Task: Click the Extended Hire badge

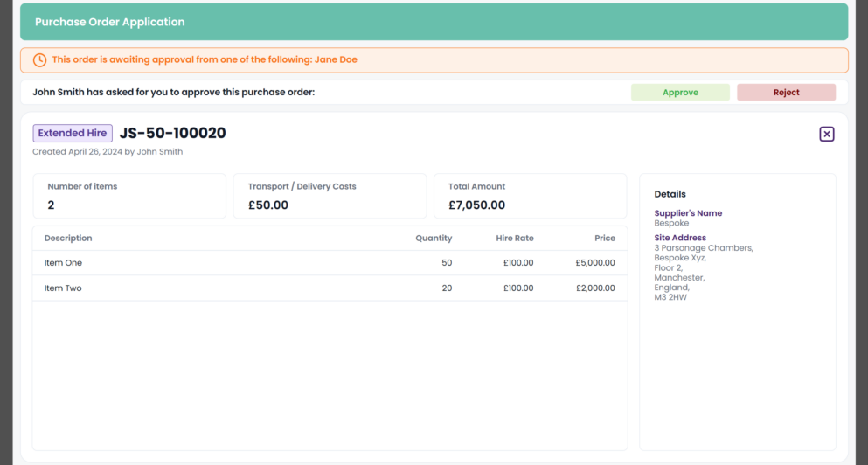Action: point(73,134)
